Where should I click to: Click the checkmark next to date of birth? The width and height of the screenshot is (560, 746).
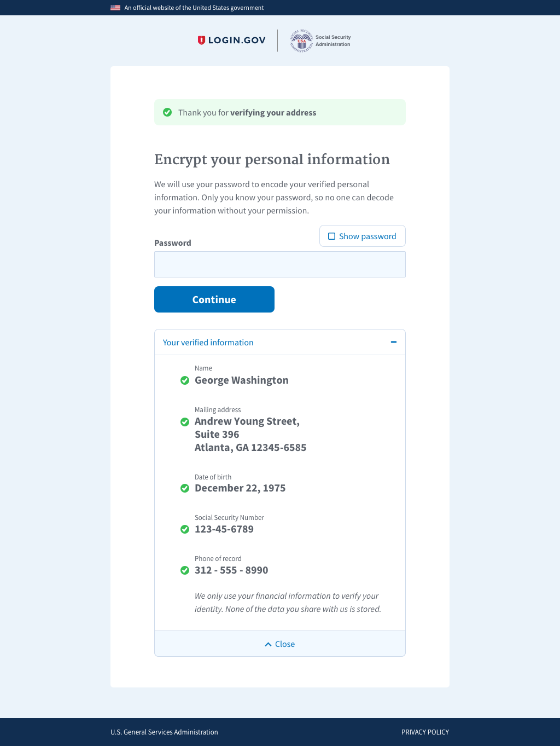(x=185, y=488)
